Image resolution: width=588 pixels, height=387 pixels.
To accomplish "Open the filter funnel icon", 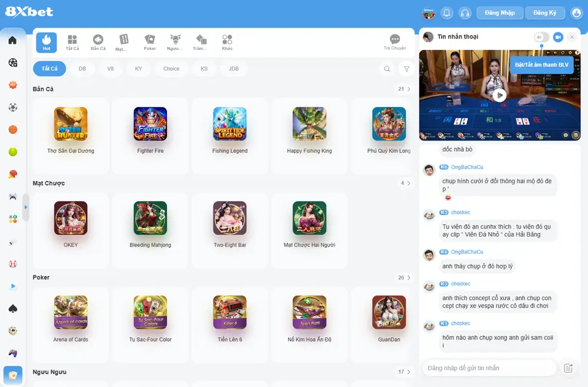I will (x=406, y=69).
